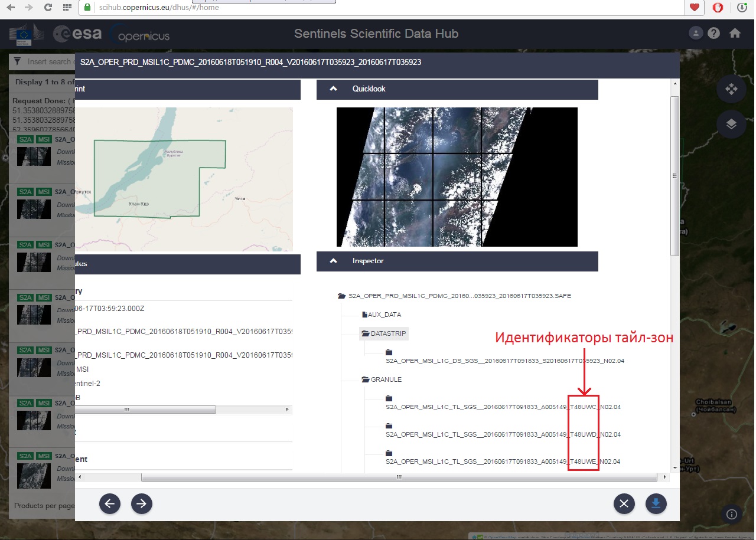Click the home icon in header

click(735, 34)
